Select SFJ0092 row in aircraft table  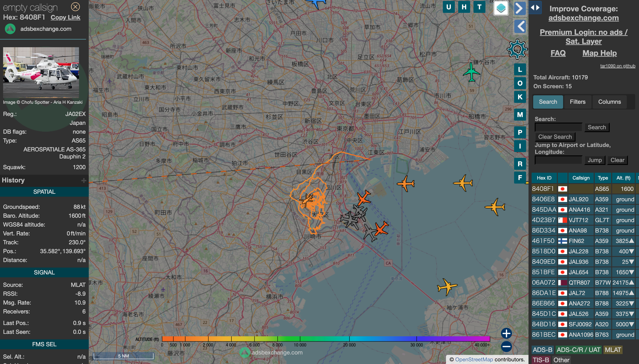pos(585,324)
